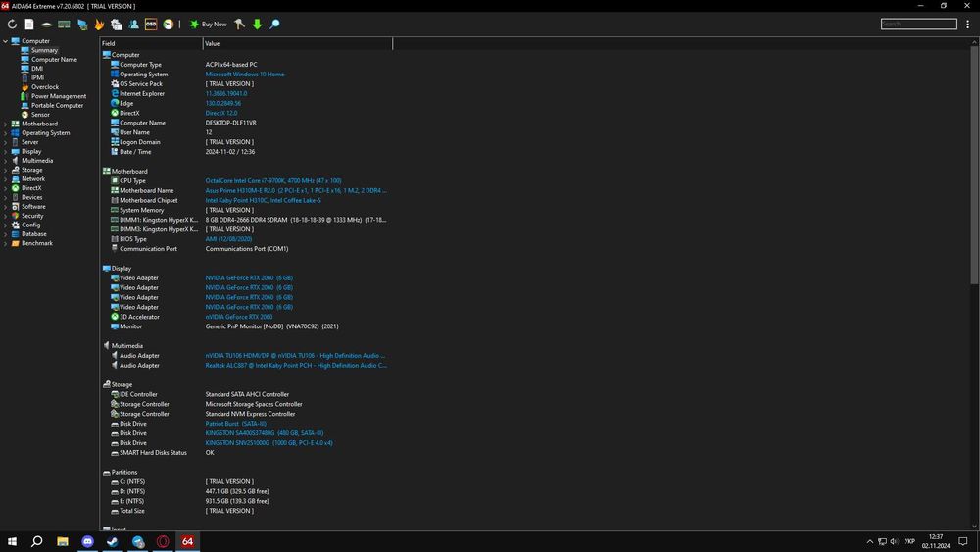Expand the Display tree node
Viewport: 980px width, 552px height.
[5, 151]
